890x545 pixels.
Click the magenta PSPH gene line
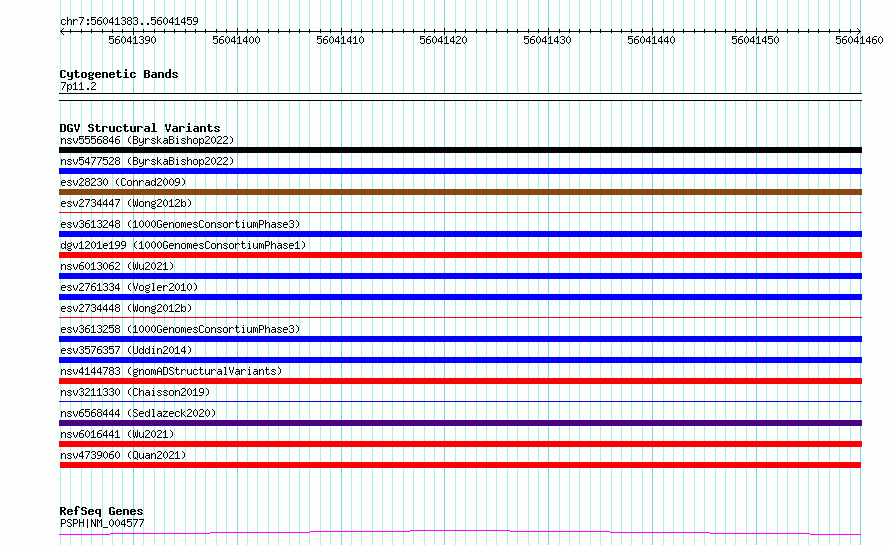tap(460, 532)
